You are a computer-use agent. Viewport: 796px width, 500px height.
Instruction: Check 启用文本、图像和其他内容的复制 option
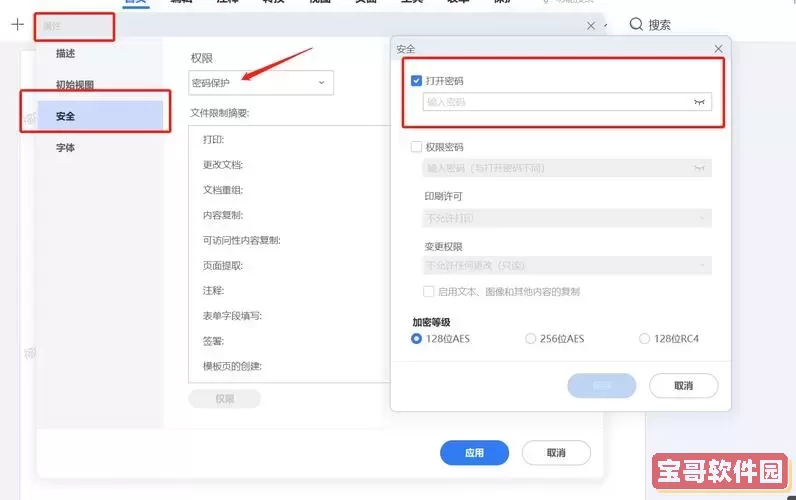click(x=429, y=292)
